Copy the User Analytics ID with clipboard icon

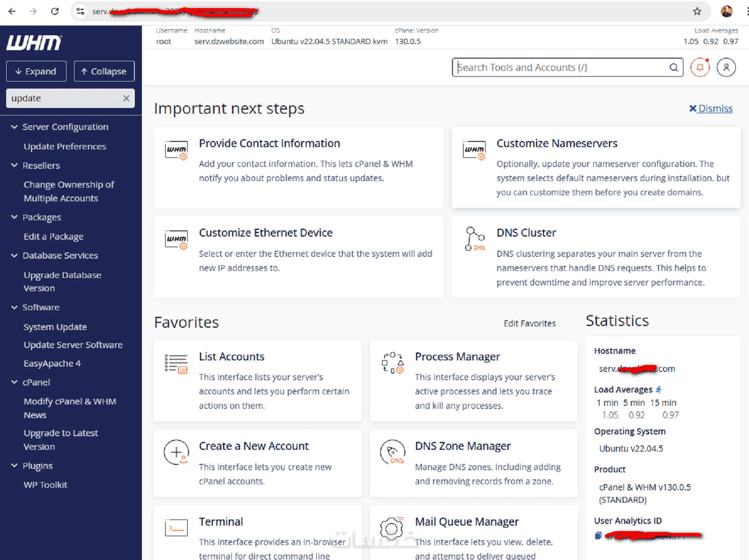(598, 535)
